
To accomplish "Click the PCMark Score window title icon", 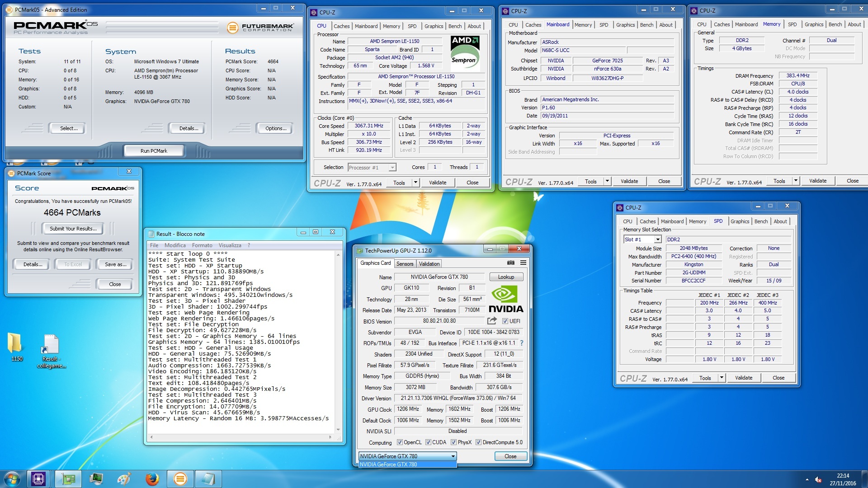I will [x=11, y=173].
